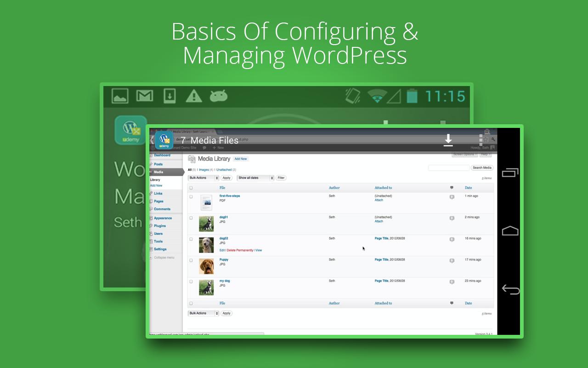The height and width of the screenshot is (368, 588).
Task: Open the Comments section icon
Action: point(151,209)
